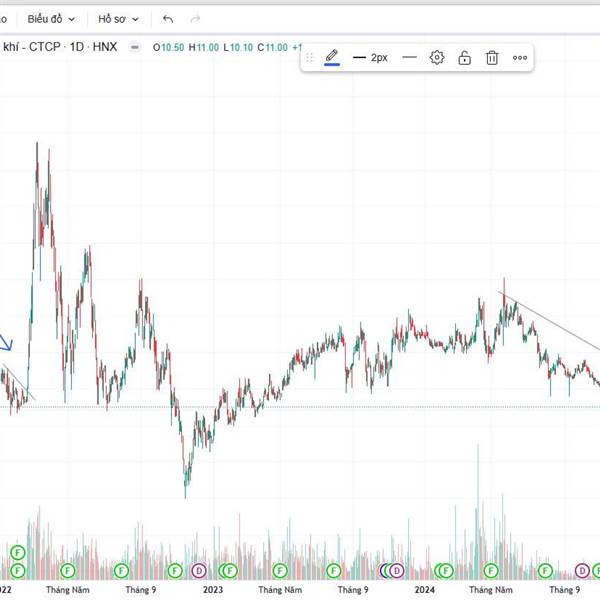This screenshot has height=600, width=600.
Task: Click F marker left of the 2024 Tháng 9 label
Action: 545,571
